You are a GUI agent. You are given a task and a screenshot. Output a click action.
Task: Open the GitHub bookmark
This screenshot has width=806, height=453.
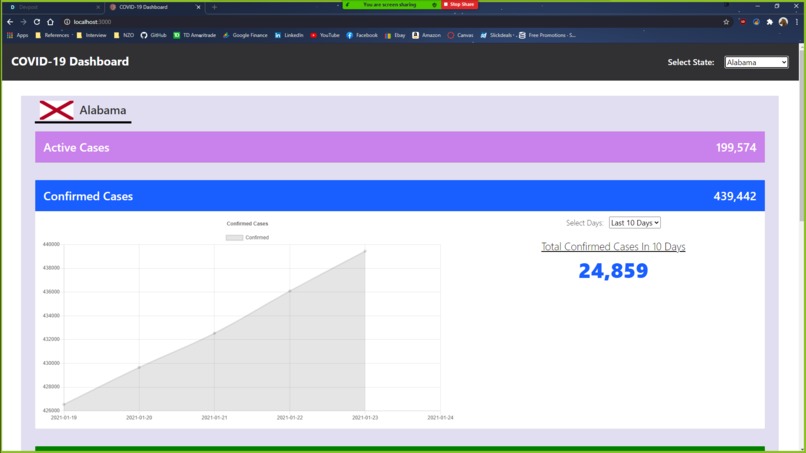[153, 35]
